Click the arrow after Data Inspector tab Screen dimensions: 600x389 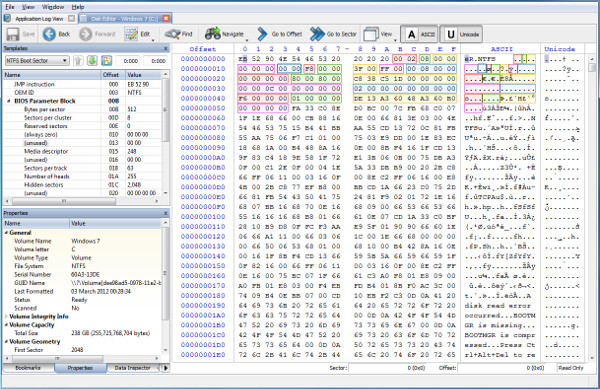166,368
